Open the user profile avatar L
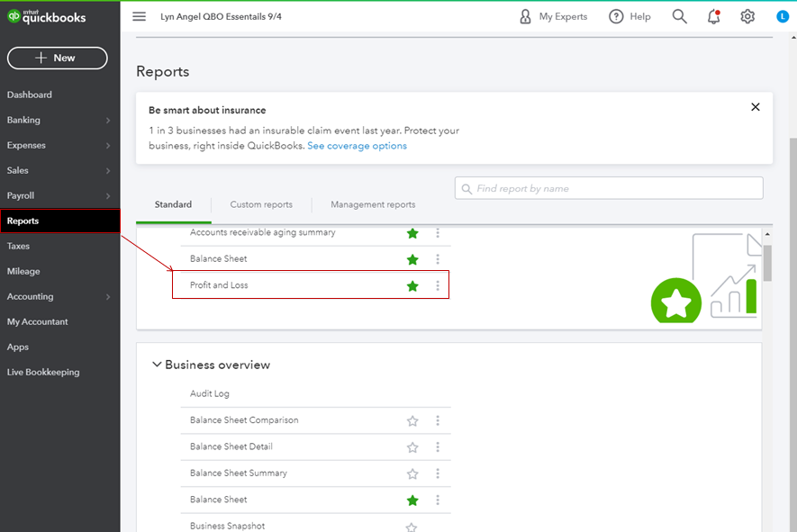This screenshot has width=797, height=532. coord(783,17)
